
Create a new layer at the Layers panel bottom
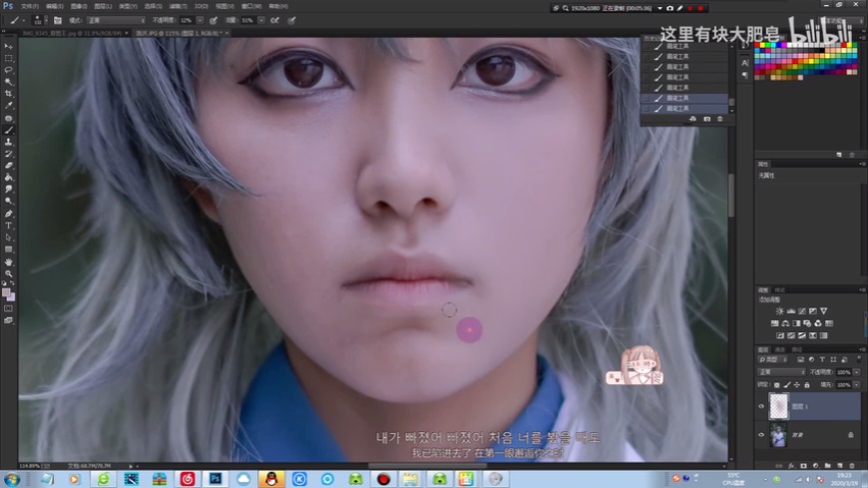click(840, 466)
